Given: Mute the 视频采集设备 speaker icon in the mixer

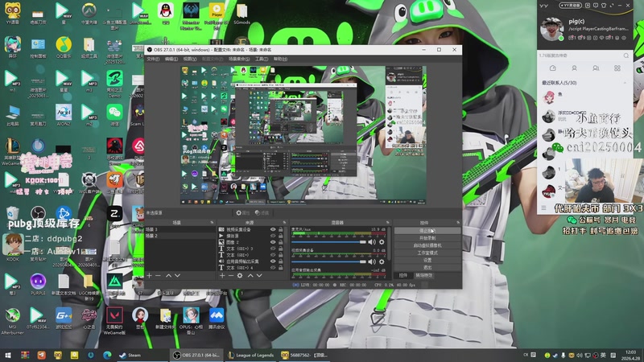Looking at the screenshot, I should pyautogui.click(x=372, y=262).
